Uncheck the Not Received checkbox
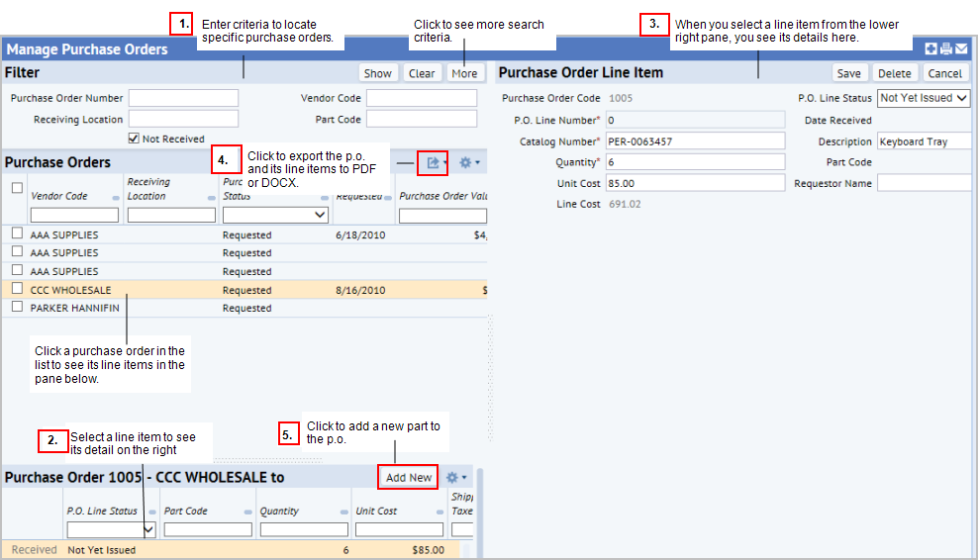Screen dimensions: 978x560 click(x=134, y=139)
